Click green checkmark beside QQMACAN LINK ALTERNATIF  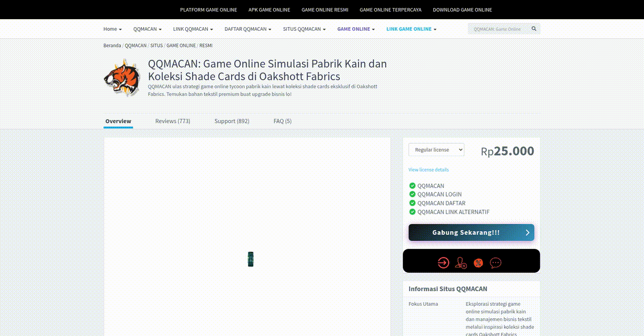[413, 212]
